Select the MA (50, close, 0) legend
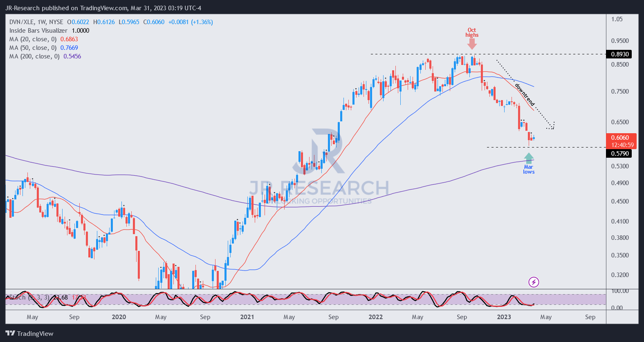The height and width of the screenshot is (342, 644). 33,48
